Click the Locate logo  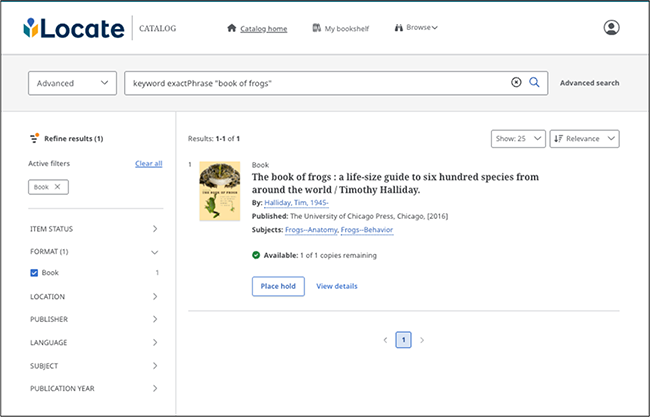click(74, 28)
